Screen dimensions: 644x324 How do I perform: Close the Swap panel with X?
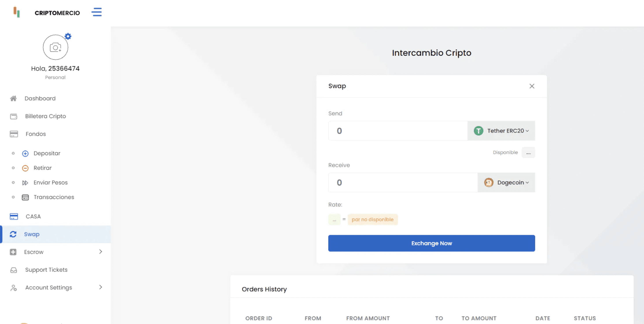532,86
